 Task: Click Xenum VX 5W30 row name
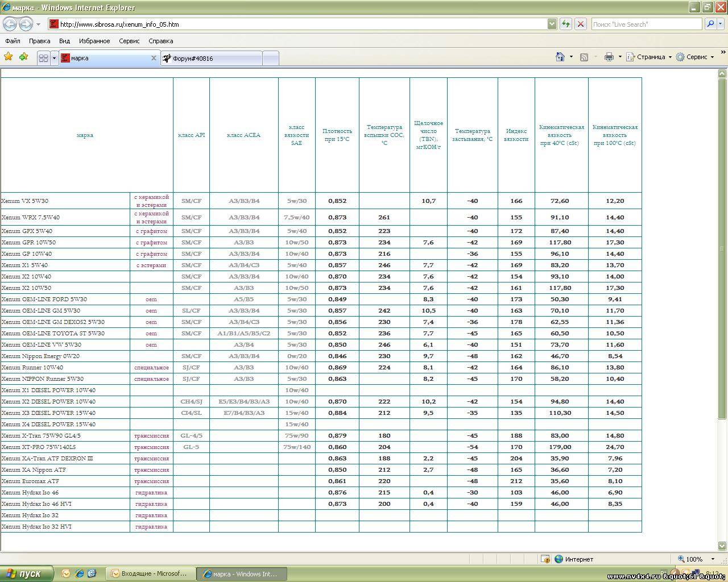[x=25, y=201]
